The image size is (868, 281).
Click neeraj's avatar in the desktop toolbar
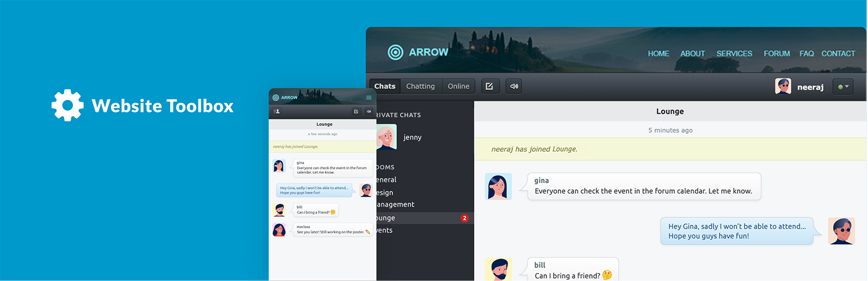point(783,87)
